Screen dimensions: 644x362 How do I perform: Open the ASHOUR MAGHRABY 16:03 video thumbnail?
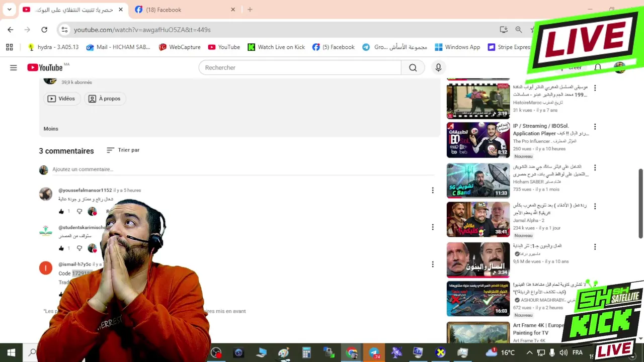click(x=478, y=299)
